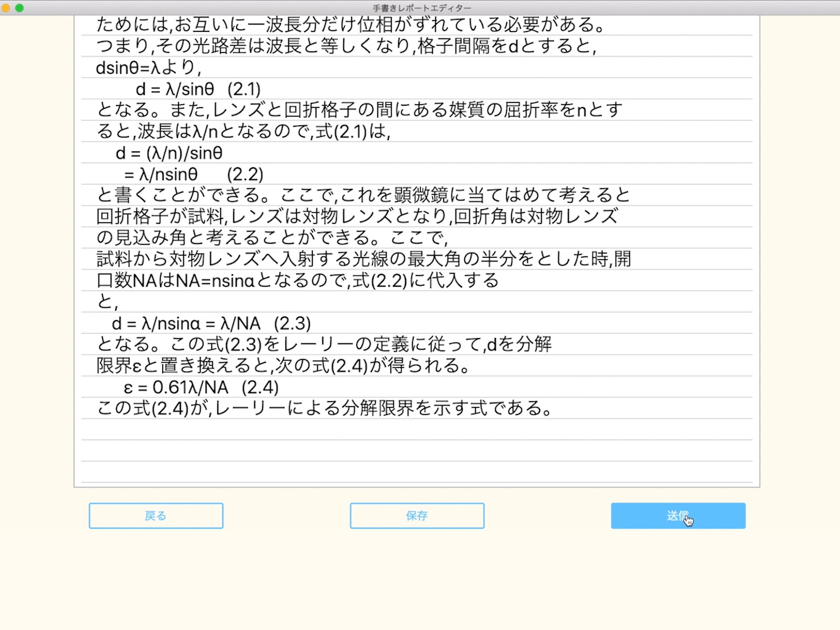840x630 pixels.
Task: Click the line starting 口数NAはNA=nsinα
Action: point(298,280)
